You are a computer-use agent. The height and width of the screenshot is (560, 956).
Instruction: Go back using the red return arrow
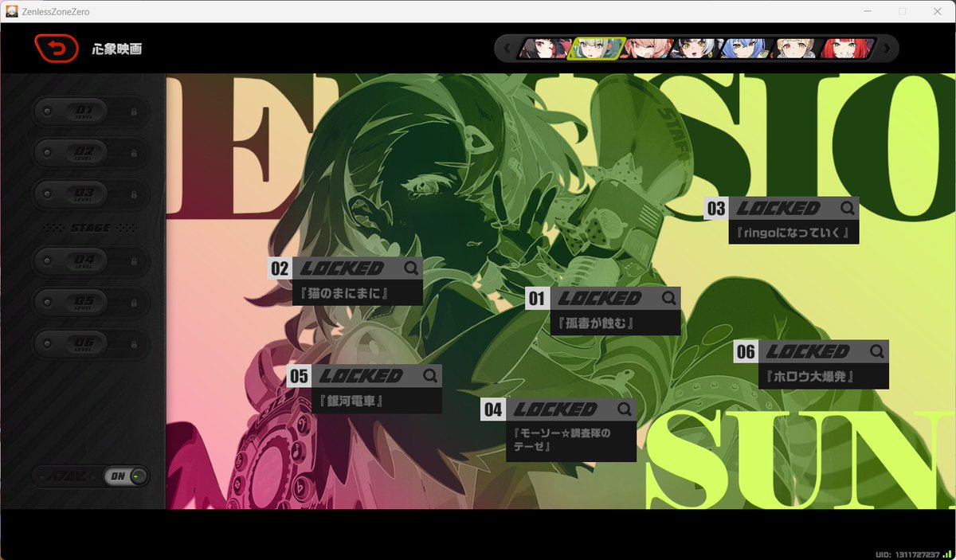57,49
